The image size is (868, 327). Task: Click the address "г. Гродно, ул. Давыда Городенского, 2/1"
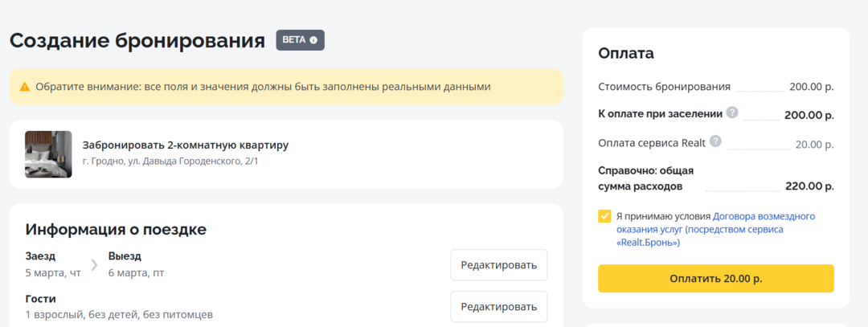tap(170, 162)
